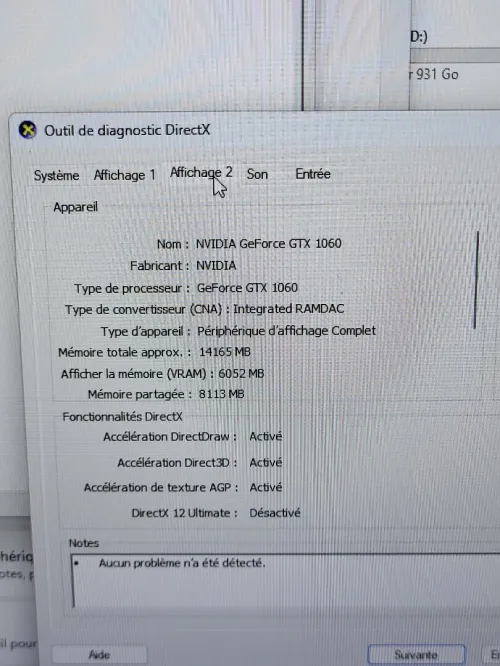This screenshot has width=500, height=666.
Task: Click the 931 Go text in background window
Action: (x=437, y=75)
